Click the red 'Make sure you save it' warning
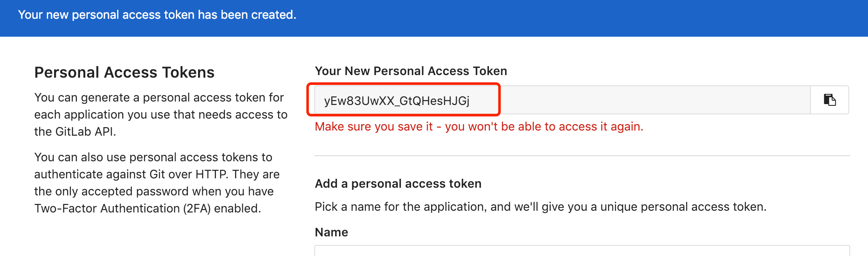The width and height of the screenshot is (868, 256). (x=479, y=127)
